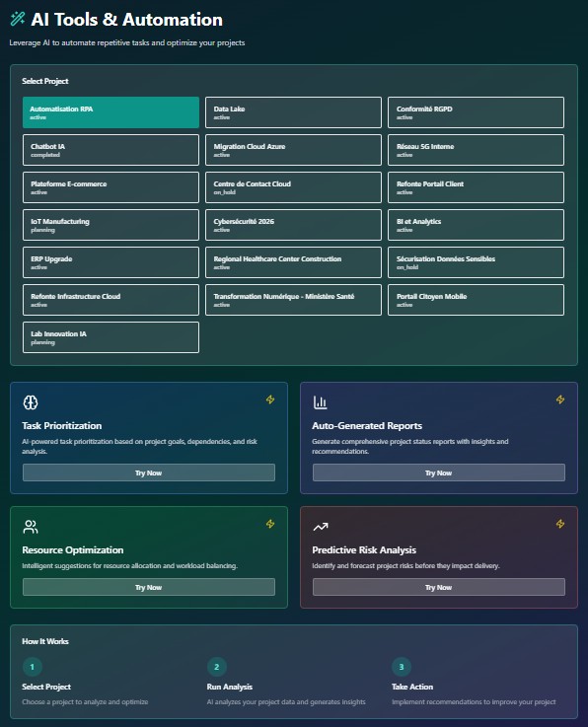Screen dimensions: 588x727
Task: Click lightning bolt icon on Predictive Risk Analysis card
Action: (x=560, y=524)
